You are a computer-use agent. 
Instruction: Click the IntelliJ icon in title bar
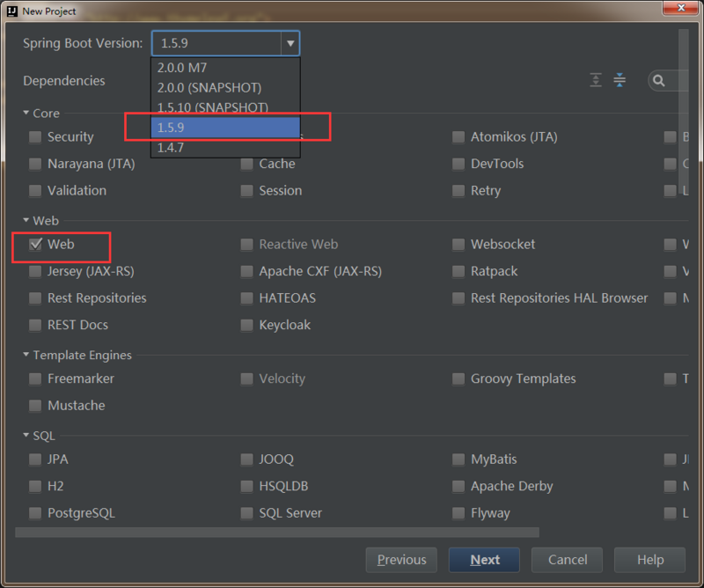tap(12, 11)
